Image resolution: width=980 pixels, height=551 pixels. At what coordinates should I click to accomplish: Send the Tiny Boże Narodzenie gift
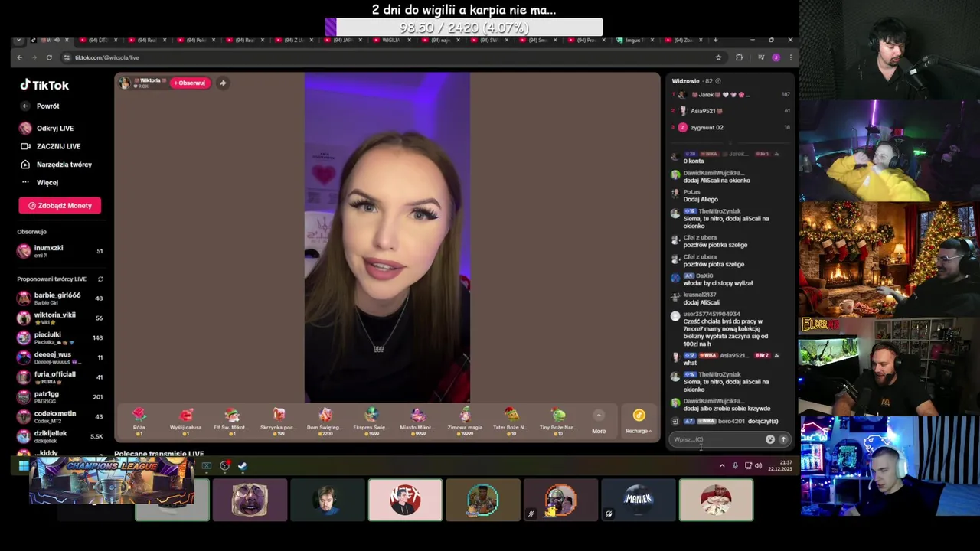click(558, 421)
